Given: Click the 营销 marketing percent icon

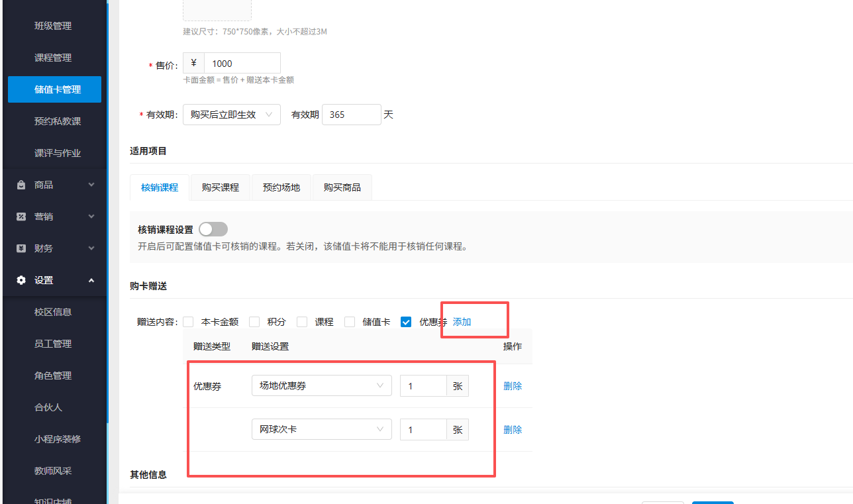Looking at the screenshot, I should [x=21, y=216].
